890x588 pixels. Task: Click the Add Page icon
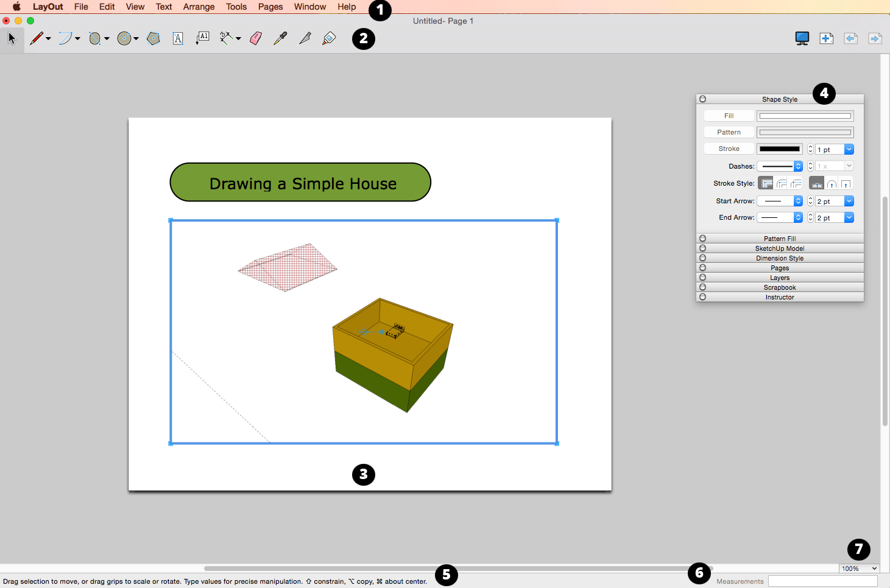[826, 38]
